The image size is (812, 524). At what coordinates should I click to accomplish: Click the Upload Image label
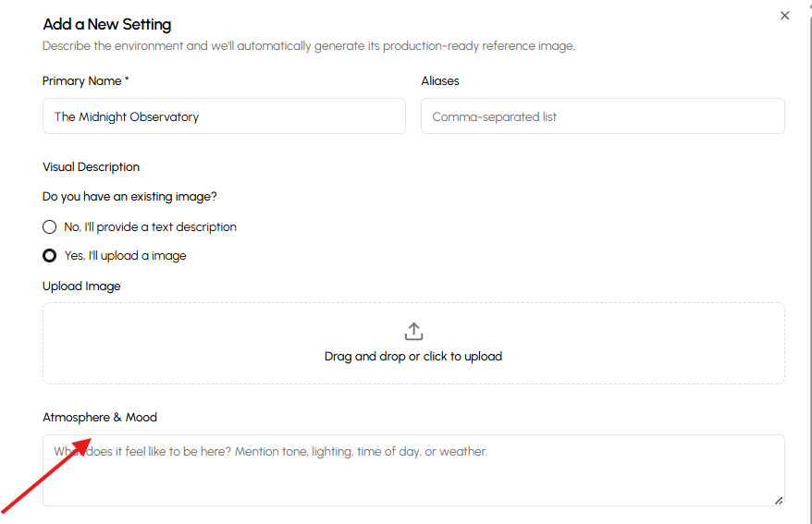81,286
